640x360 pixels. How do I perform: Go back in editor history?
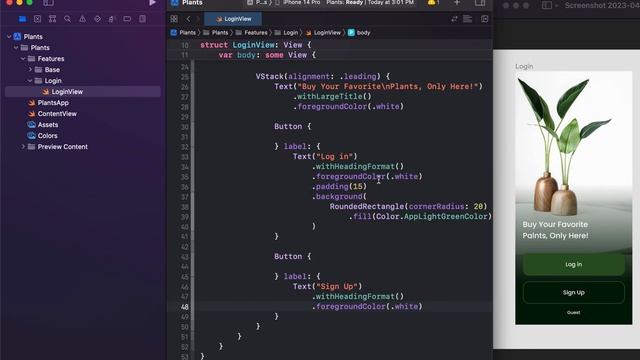[x=188, y=19]
